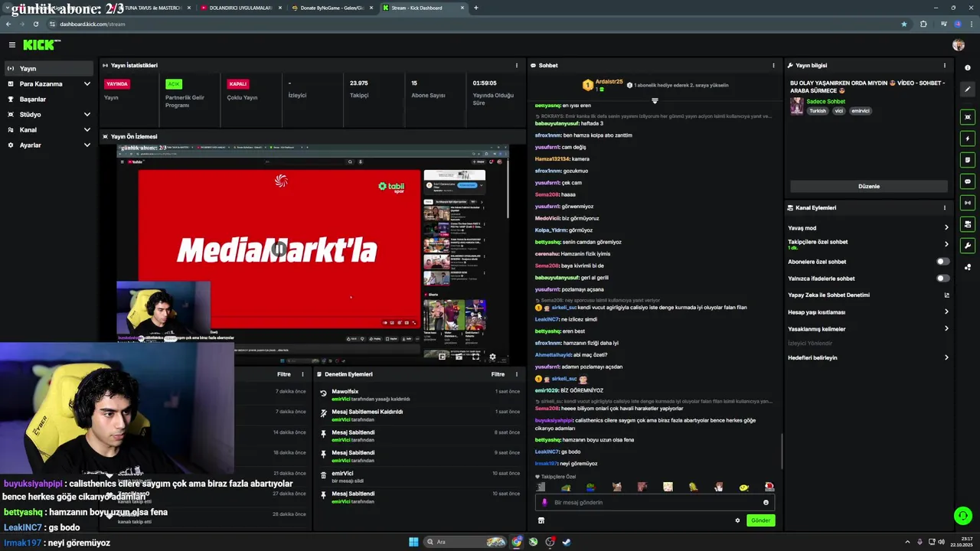Switch to TUNA TAVUS ile MASTERCHEF browser tab
The image size is (980, 551).
(151, 8)
